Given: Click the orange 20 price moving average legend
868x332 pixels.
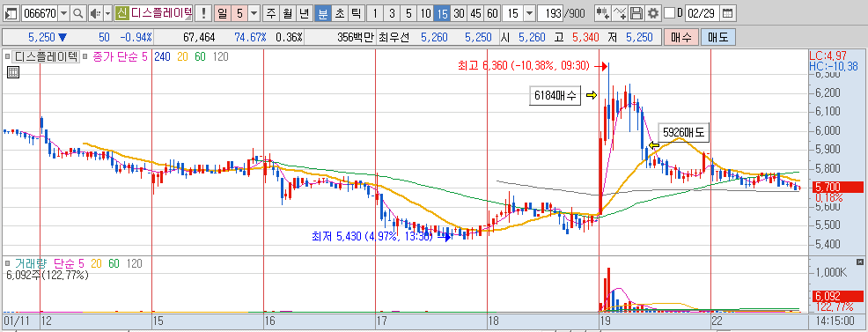Looking at the screenshot, I should pos(183,56).
